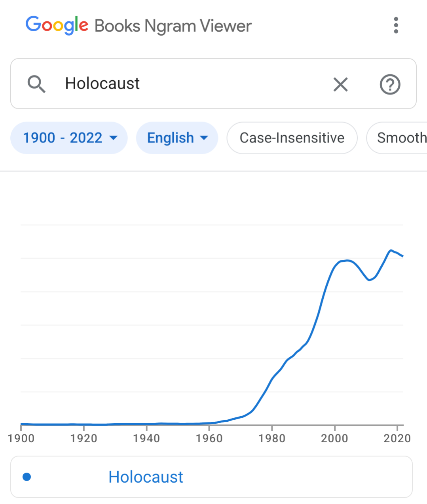Screen dimensions: 427x504
Task: Click the Google logo
Action: coord(57,25)
